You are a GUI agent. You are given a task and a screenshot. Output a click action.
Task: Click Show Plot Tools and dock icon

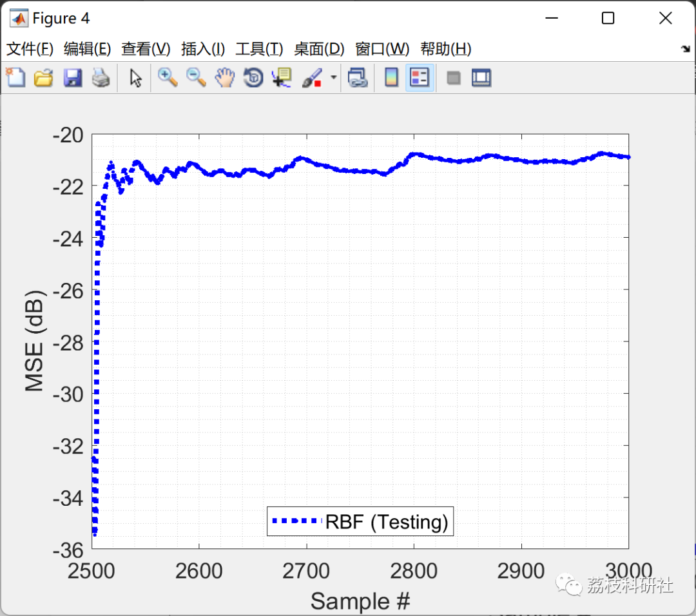(x=481, y=78)
